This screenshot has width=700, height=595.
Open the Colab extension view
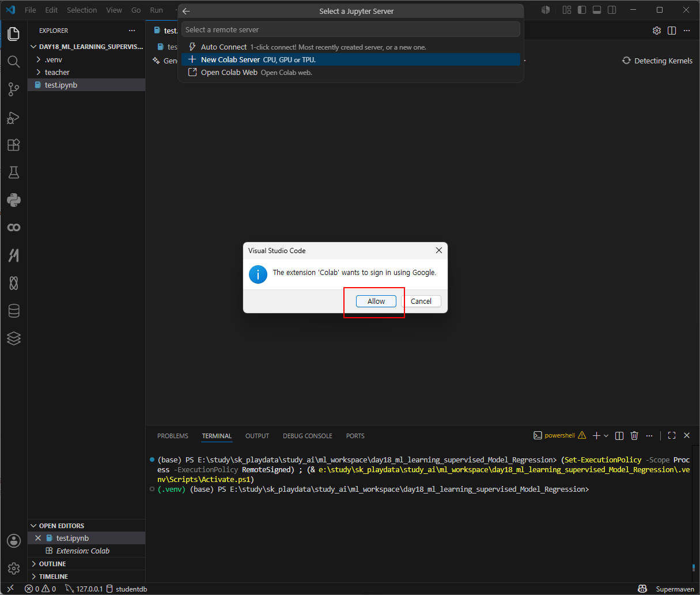pyautogui.click(x=14, y=228)
